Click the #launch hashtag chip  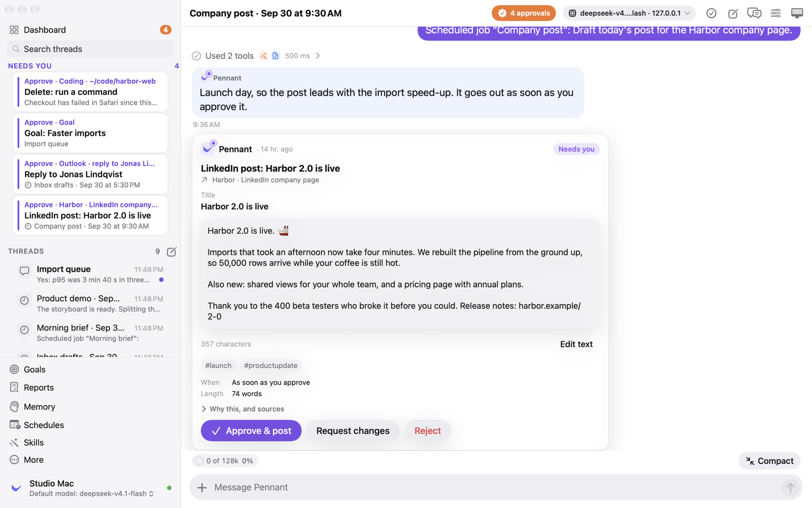(x=218, y=365)
